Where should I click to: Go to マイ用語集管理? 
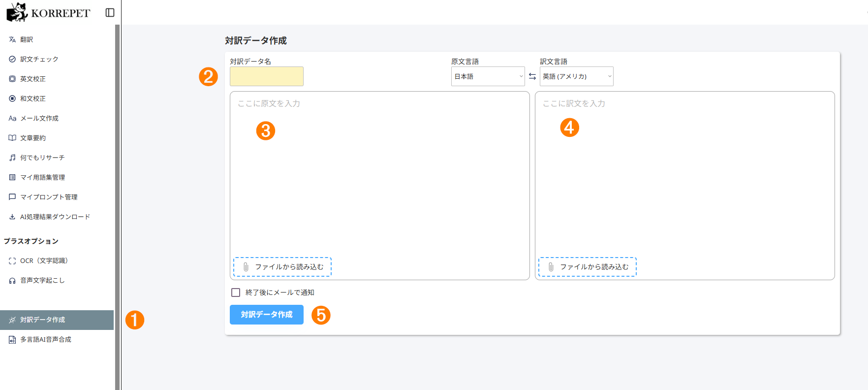[x=57, y=177]
